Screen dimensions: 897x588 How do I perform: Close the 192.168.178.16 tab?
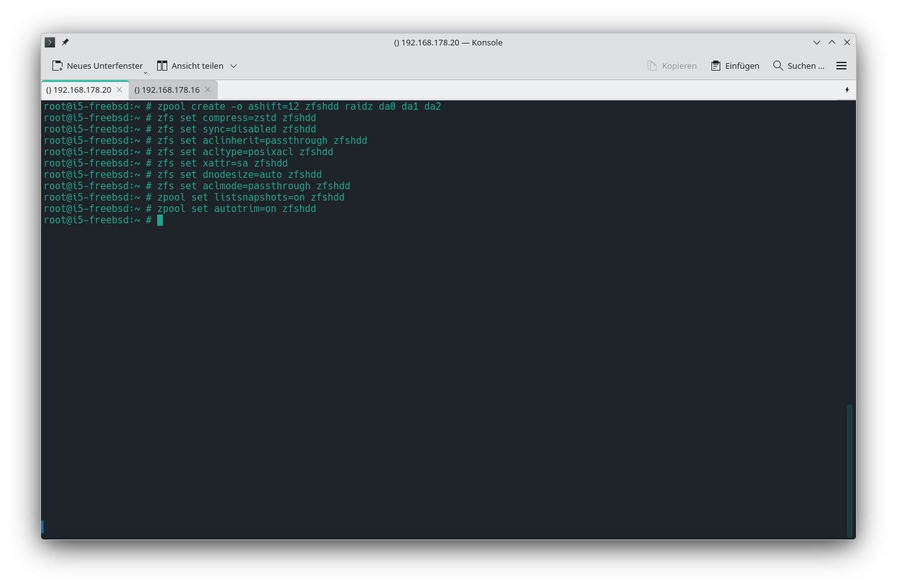[208, 90]
